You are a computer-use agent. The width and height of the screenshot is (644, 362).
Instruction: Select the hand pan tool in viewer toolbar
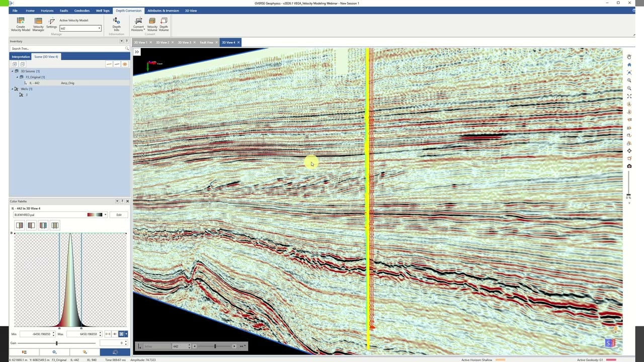[629, 57]
